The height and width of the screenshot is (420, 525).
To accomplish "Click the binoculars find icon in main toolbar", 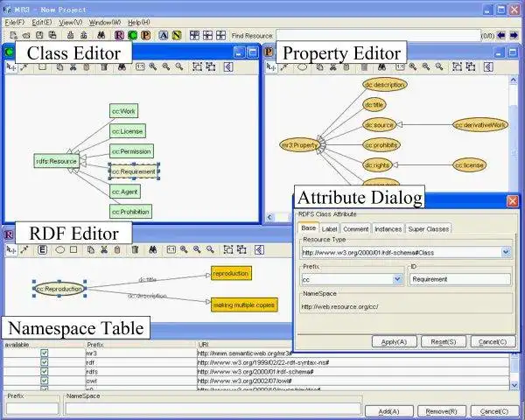I will 101,35.
